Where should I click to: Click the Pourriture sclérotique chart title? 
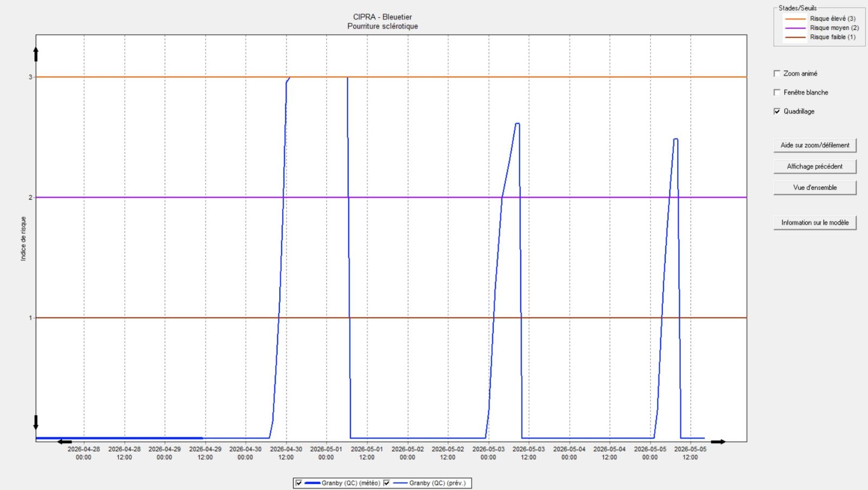(x=382, y=26)
